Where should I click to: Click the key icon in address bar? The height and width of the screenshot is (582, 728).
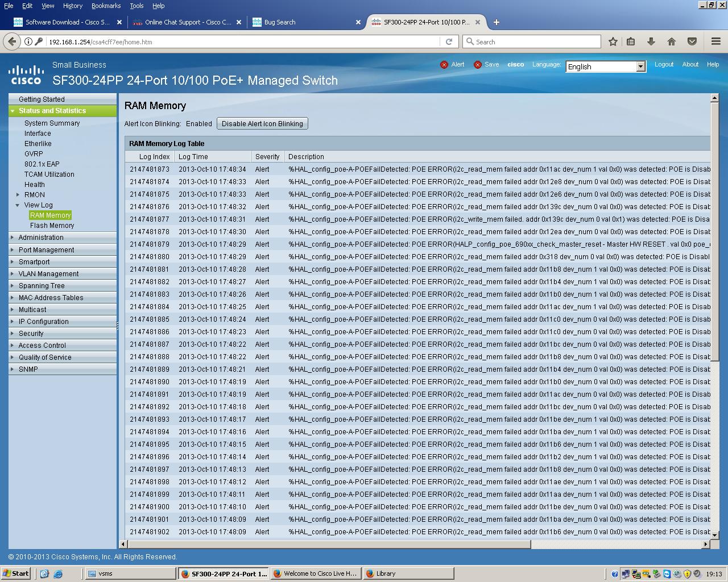tap(39, 41)
